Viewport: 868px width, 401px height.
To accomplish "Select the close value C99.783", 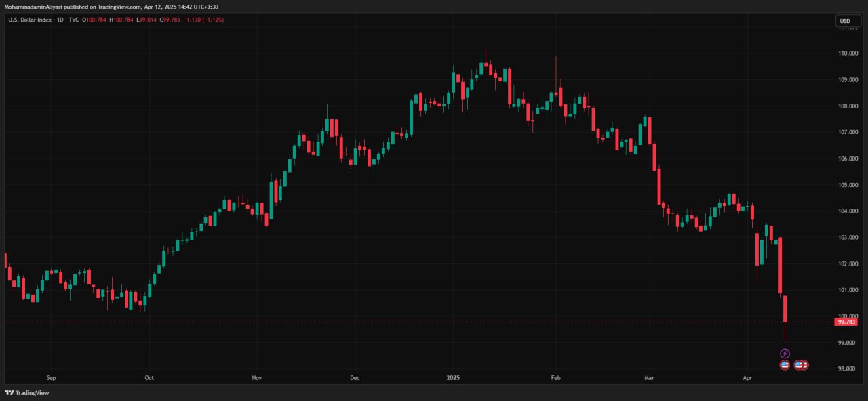I will pos(171,20).
